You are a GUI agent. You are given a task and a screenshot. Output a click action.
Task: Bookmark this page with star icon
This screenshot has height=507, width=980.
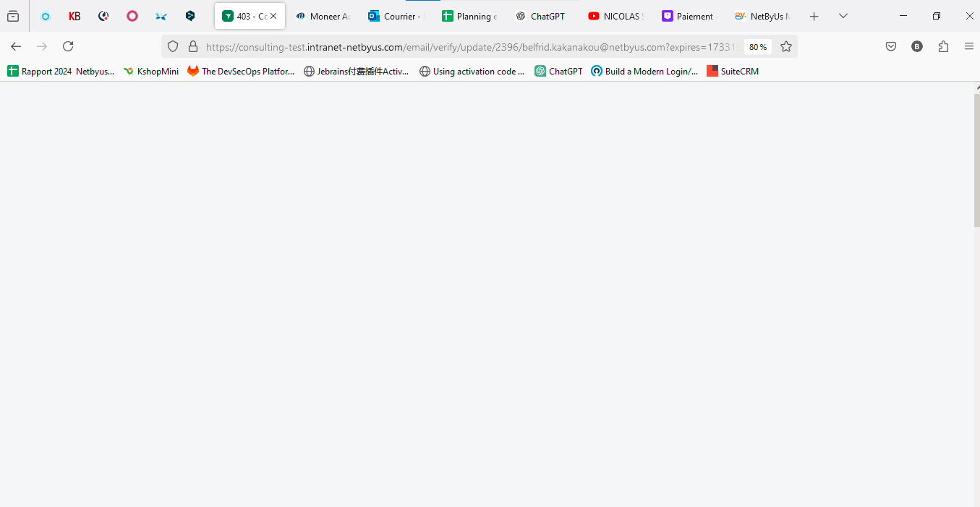[786, 46]
